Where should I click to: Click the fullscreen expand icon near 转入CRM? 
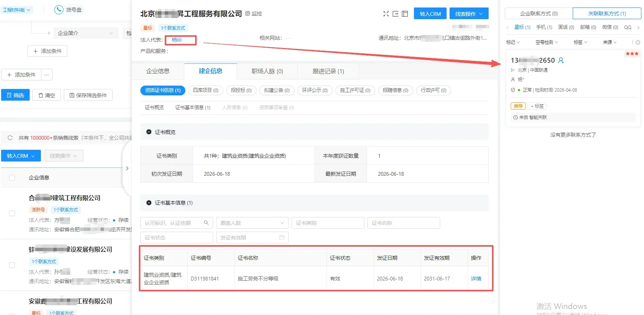tap(386, 14)
